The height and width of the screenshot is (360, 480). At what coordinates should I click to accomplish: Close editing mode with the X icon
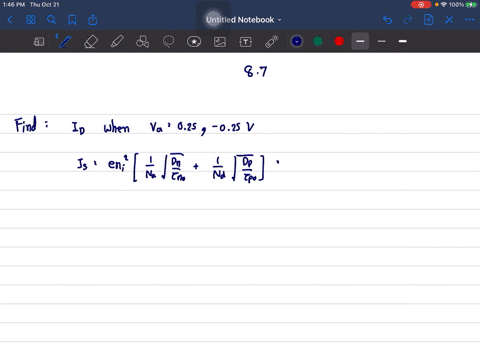(x=449, y=20)
